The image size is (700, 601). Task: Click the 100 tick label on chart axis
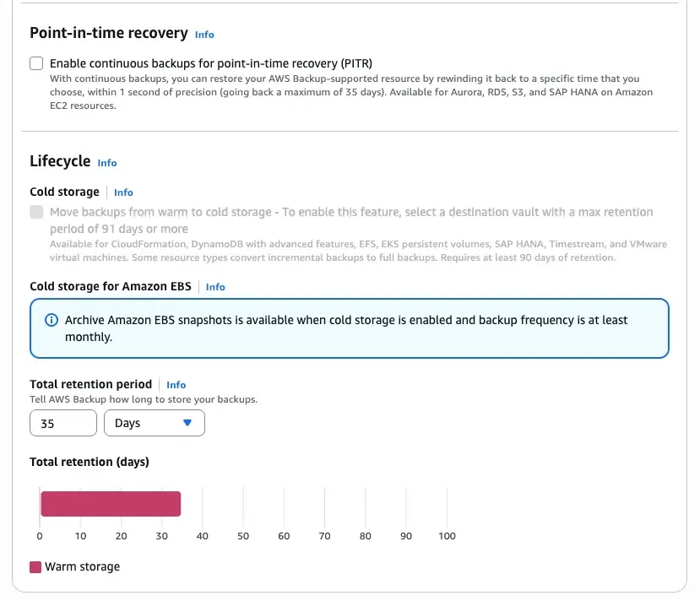click(x=447, y=536)
